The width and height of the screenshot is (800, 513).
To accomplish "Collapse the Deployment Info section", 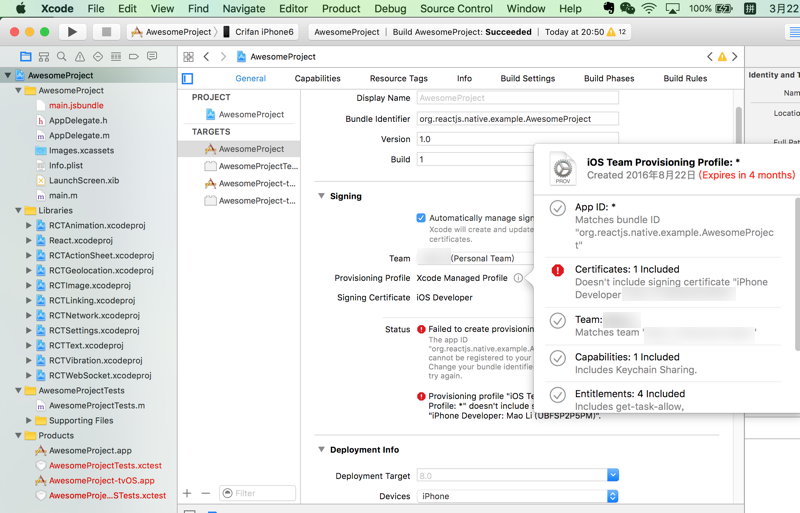I will point(321,450).
